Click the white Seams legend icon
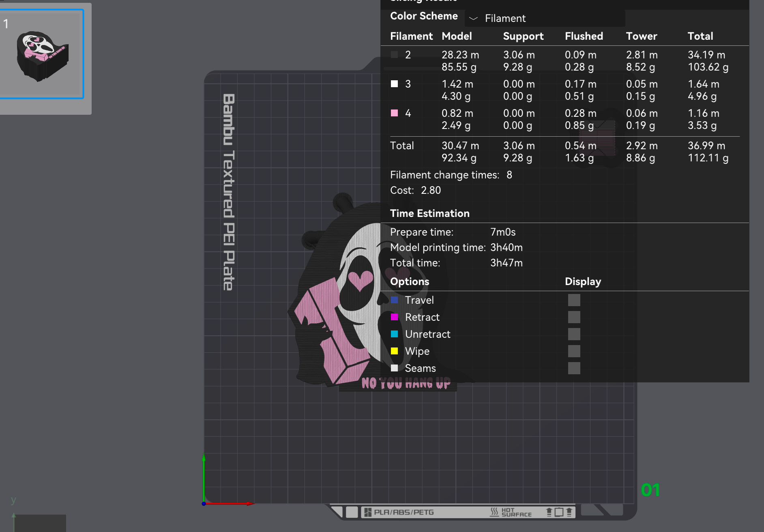 click(x=394, y=368)
